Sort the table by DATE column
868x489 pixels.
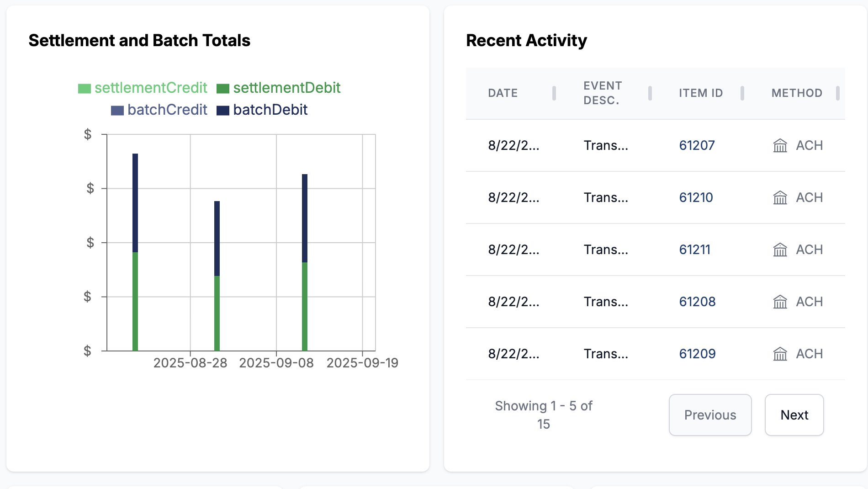pyautogui.click(x=503, y=93)
